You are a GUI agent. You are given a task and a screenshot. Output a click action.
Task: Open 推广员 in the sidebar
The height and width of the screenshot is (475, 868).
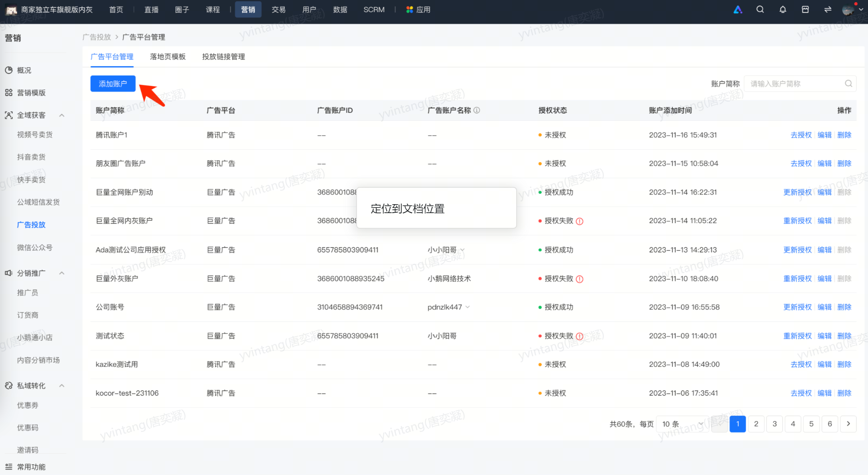[x=28, y=292]
